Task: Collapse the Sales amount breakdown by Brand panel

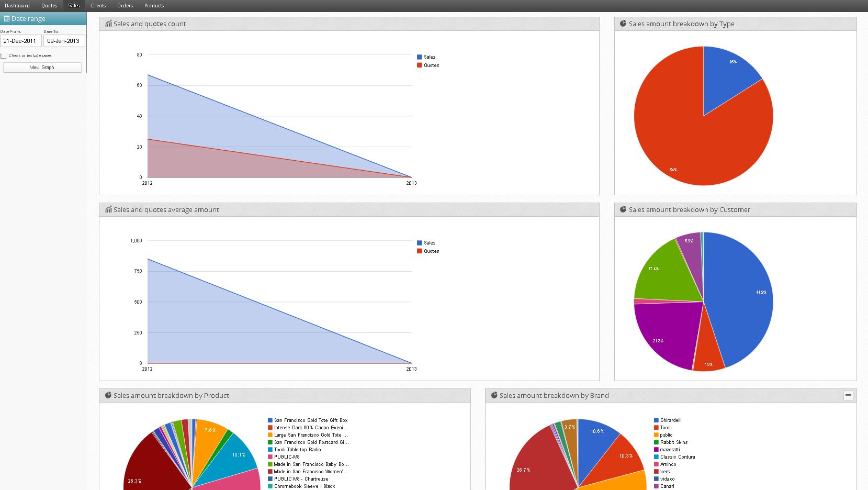Action: [848, 395]
